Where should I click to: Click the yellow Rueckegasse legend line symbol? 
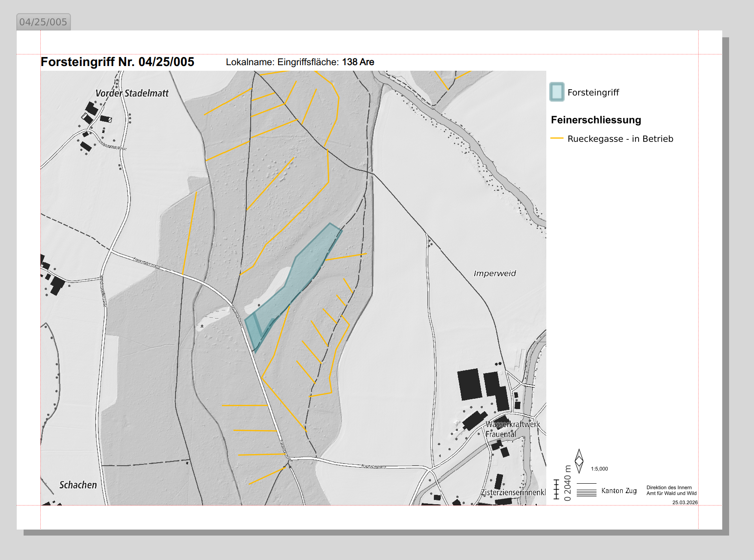point(557,138)
